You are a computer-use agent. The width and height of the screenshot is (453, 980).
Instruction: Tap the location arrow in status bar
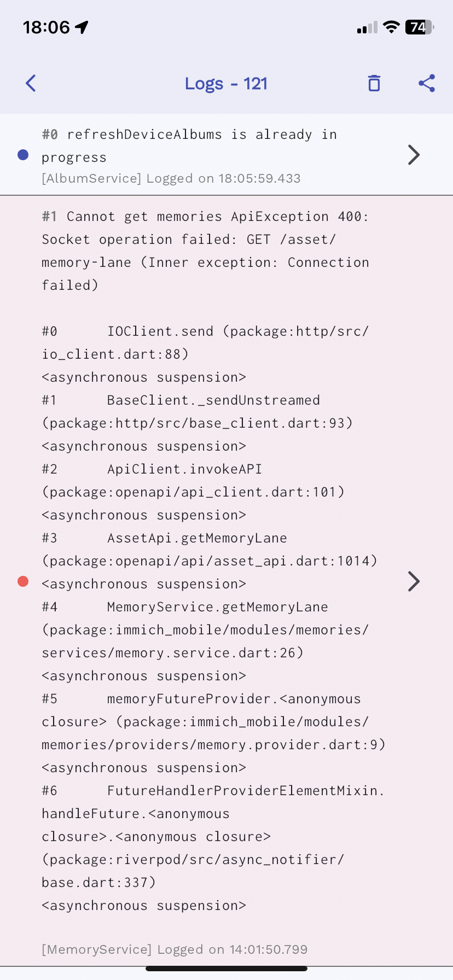(82, 27)
